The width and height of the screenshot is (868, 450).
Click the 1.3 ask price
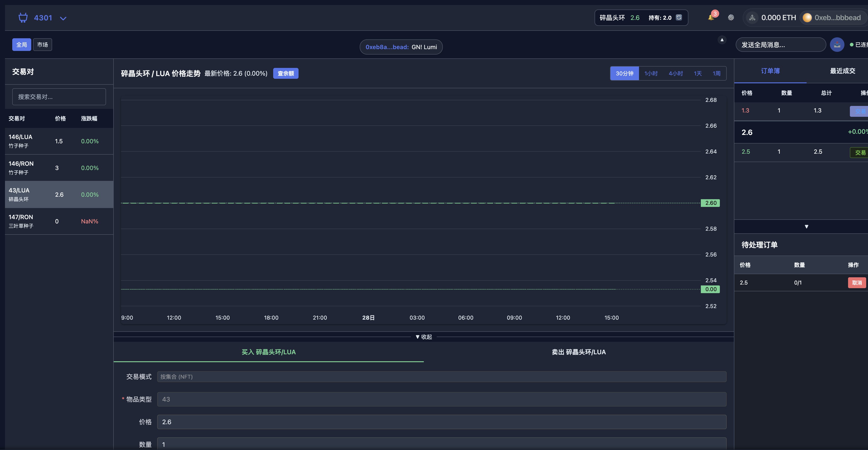[x=745, y=110]
